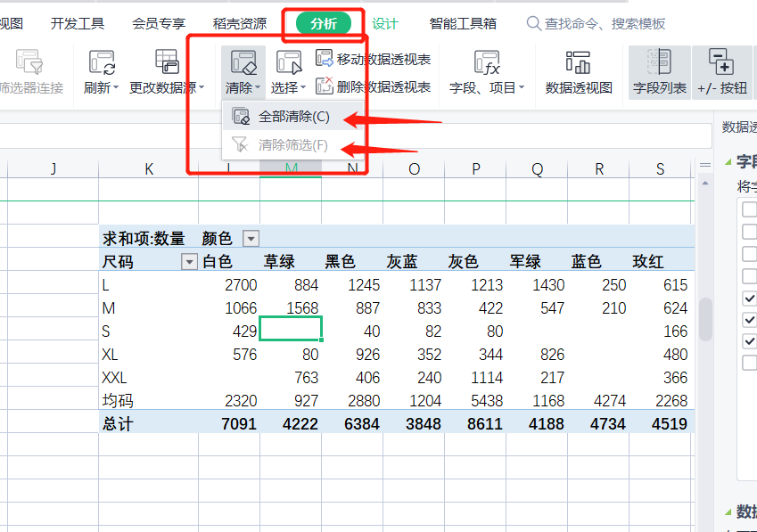The width and height of the screenshot is (757, 532).
Task: Click the total cell 7091
Action: tap(229, 423)
